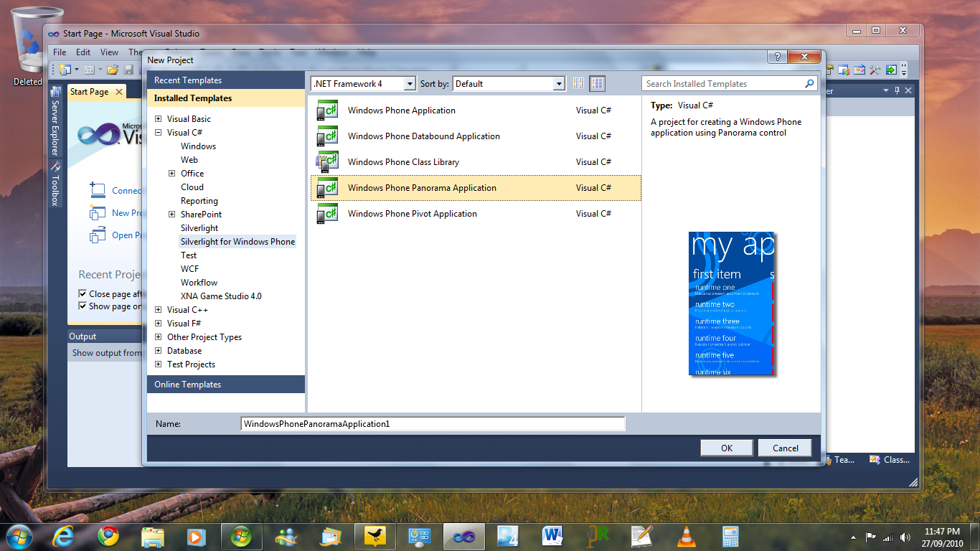Click the Cancel button in New Project dialog
Viewport: 980px width, 551px height.
[x=785, y=448]
